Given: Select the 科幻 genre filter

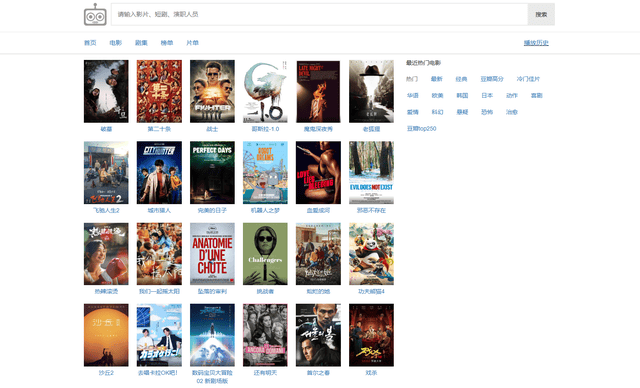Looking at the screenshot, I should pos(437,112).
